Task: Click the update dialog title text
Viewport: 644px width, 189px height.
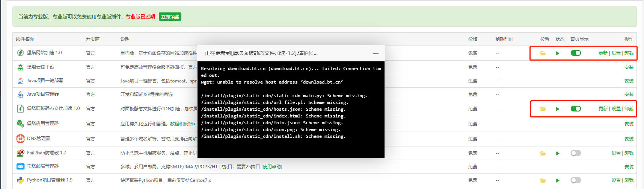Action: point(261,53)
